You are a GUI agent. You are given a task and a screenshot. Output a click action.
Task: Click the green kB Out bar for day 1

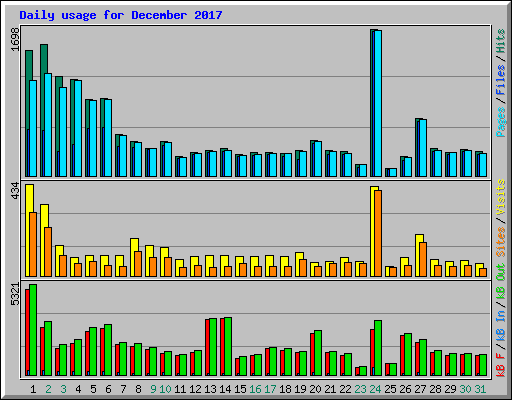point(33,330)
